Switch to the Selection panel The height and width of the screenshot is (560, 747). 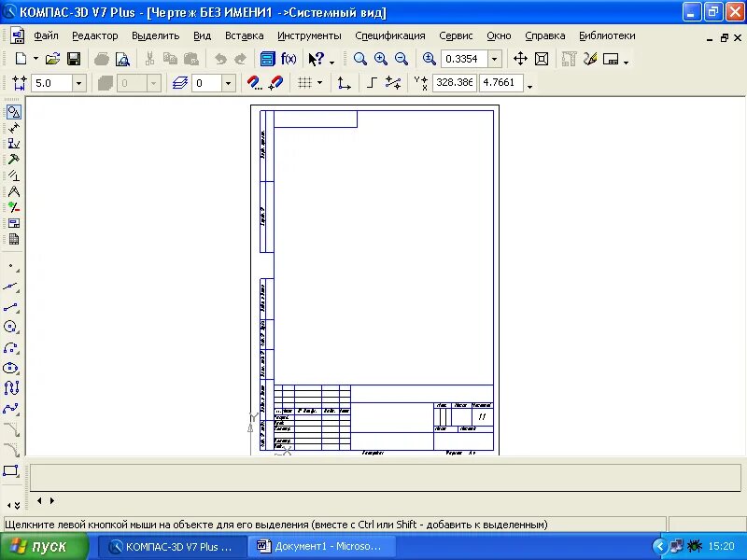coord(14,207)
